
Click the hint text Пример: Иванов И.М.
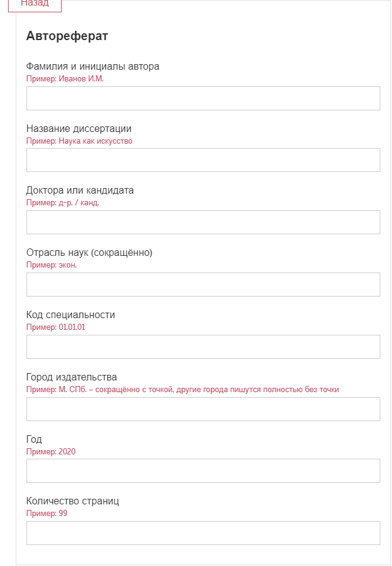click(x=65, y=79)
